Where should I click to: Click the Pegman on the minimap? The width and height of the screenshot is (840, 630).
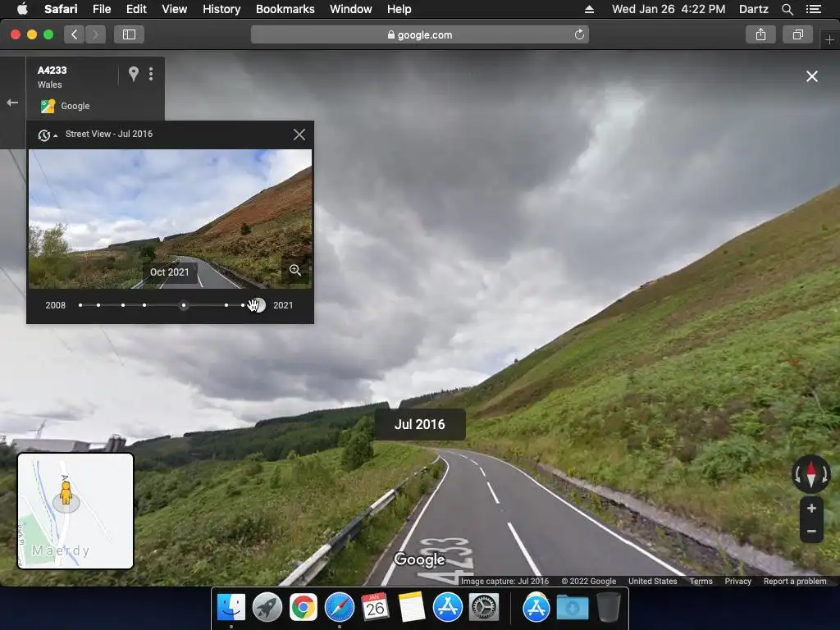pyautogui.click(x=66, y=493)
